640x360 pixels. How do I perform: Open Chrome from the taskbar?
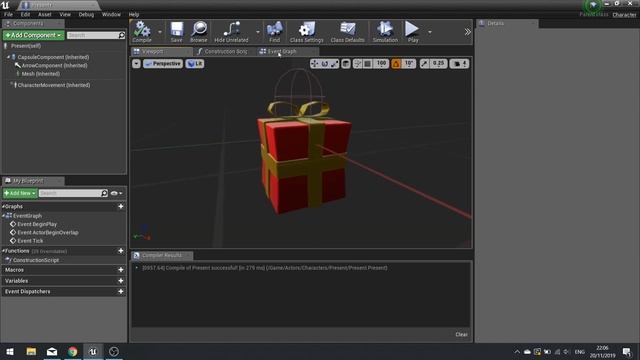[73, 351]
